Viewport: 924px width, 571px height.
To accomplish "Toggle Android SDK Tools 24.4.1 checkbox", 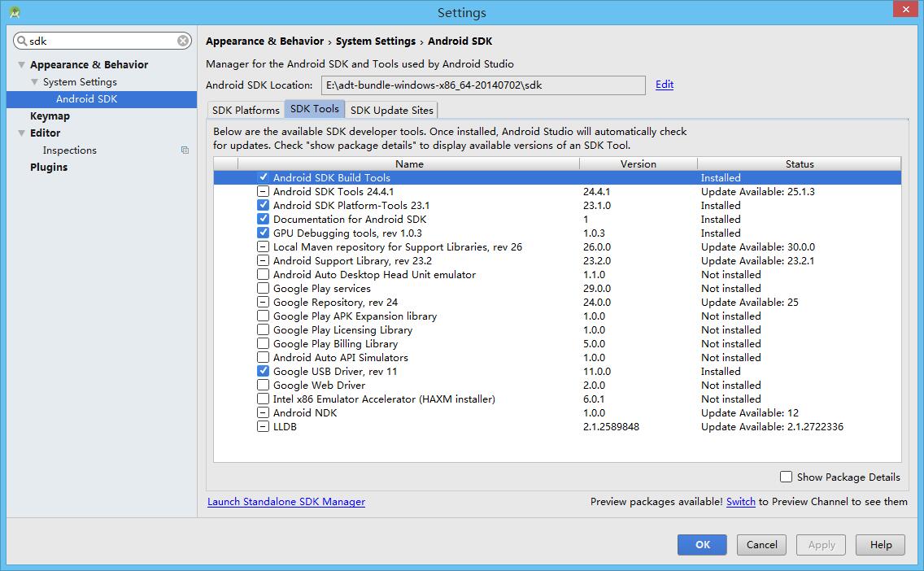I will [x=263, y=191].
